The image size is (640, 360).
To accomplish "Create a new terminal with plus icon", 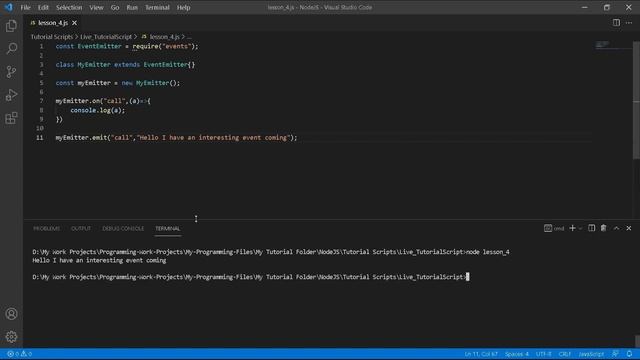I will coord(572,228).
